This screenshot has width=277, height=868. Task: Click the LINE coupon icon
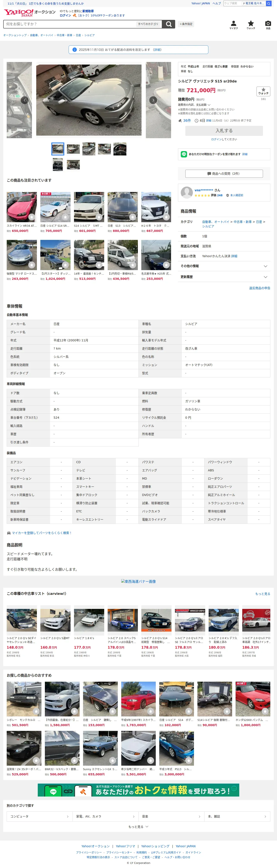point(184,154)
